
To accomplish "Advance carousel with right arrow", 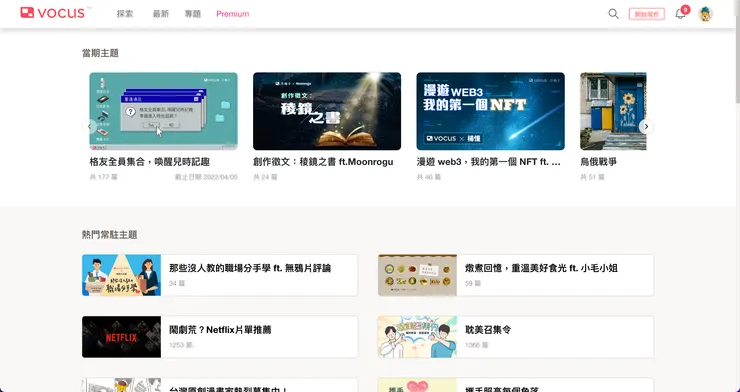I will (x=646, y=126).
